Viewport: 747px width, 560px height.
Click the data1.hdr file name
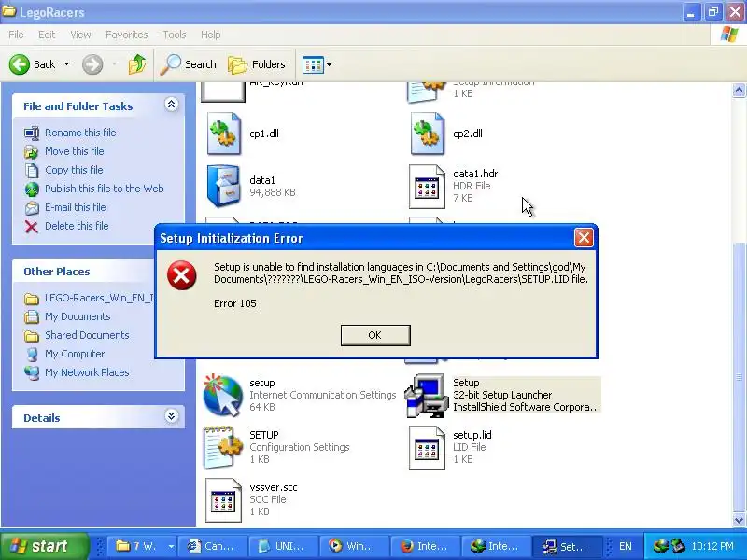coord(475,174)
